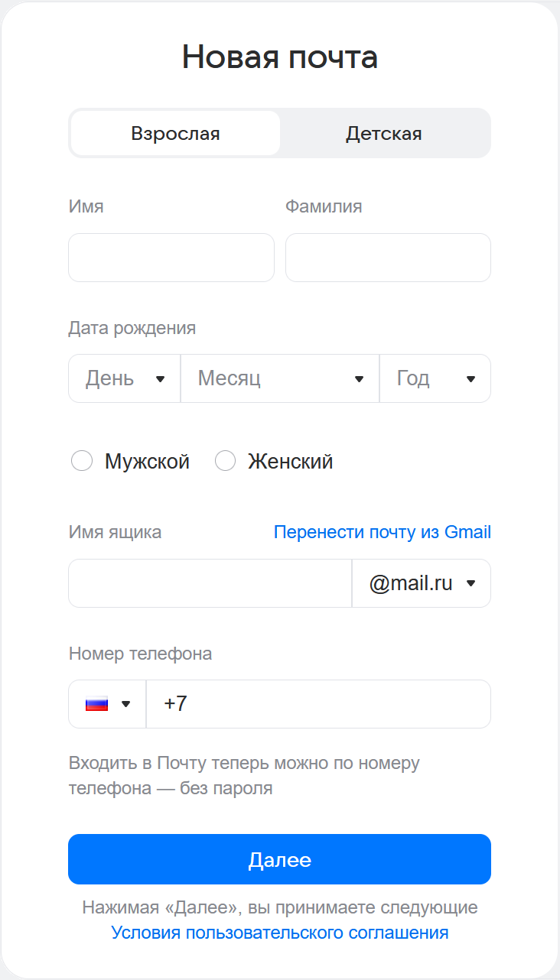Viewport: 560px width, 980px height.
Task: Open Перенести почту из Gmail link
Action: pyautogui.click(x=383, y=532)
